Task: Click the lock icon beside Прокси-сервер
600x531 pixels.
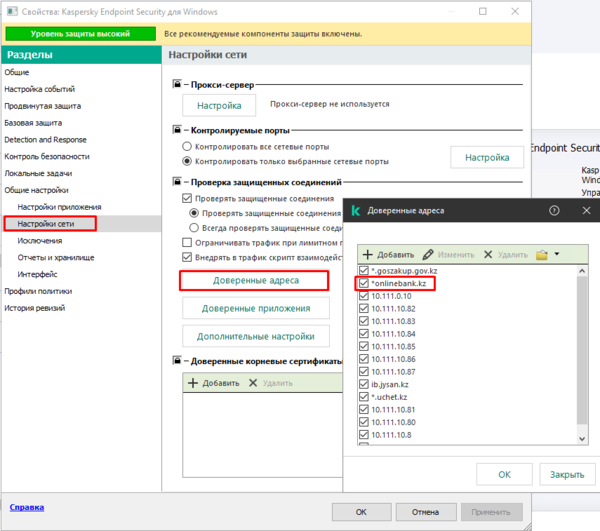Action: coord(177,84)
